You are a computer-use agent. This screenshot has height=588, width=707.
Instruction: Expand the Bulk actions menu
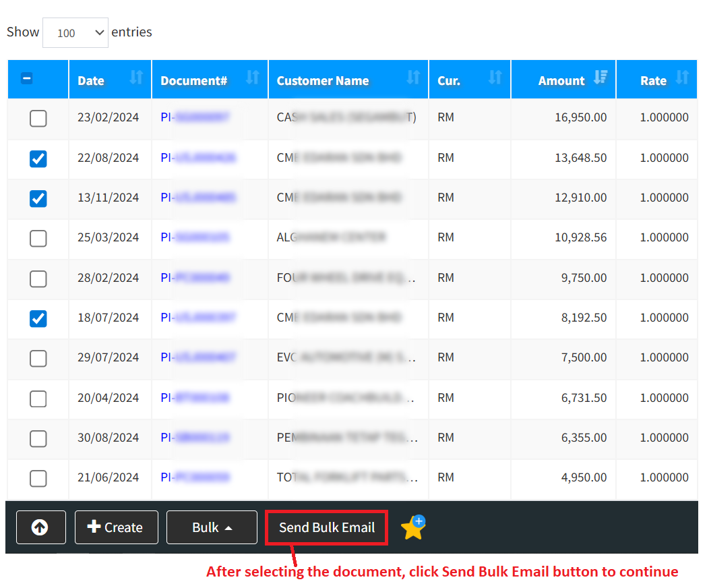(x=212, y=527)
